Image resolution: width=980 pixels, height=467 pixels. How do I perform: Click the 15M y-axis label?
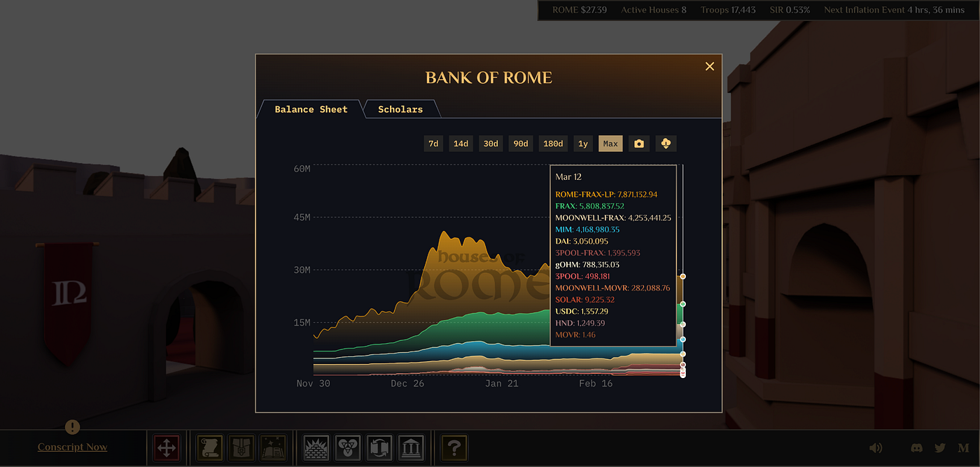[x=302, y=323]
